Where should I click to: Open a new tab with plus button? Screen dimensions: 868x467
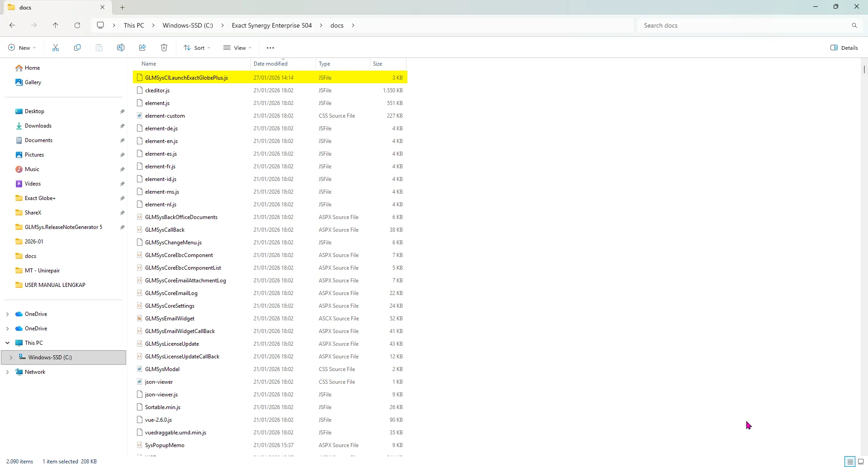tap(123, 7)
